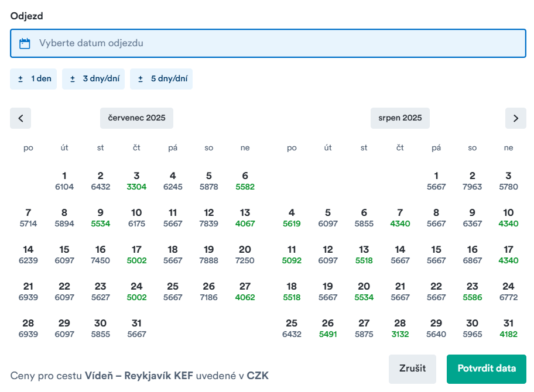This screenshot has width=534, height=392.
Task: Select August 28 priced 3132
Action: pyautogui.click(x=400, y=328)
